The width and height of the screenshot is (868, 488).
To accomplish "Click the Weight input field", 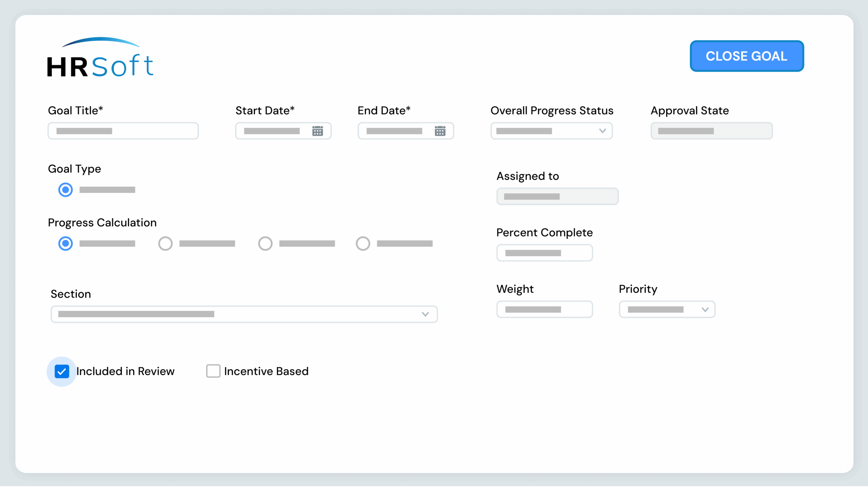I will pos(545,309).
